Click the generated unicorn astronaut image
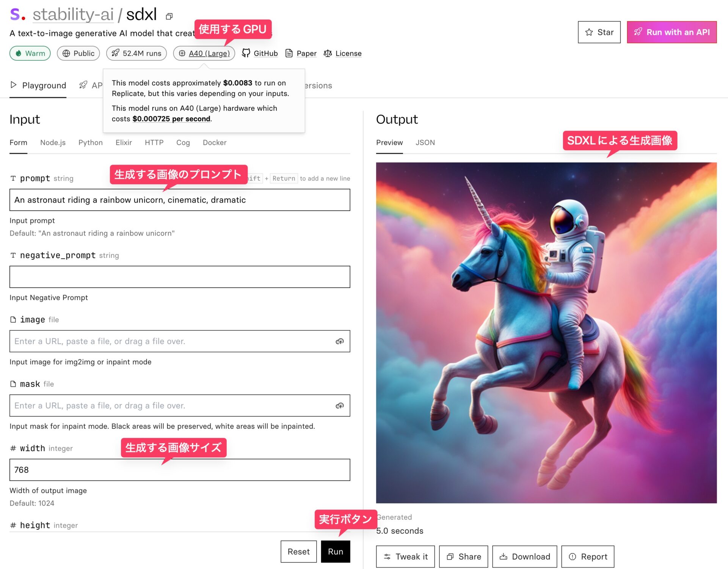728x569 pixels. pos(546,333)
